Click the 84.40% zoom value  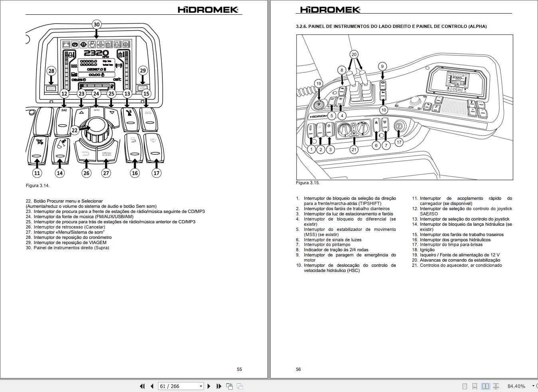point(516,386)
